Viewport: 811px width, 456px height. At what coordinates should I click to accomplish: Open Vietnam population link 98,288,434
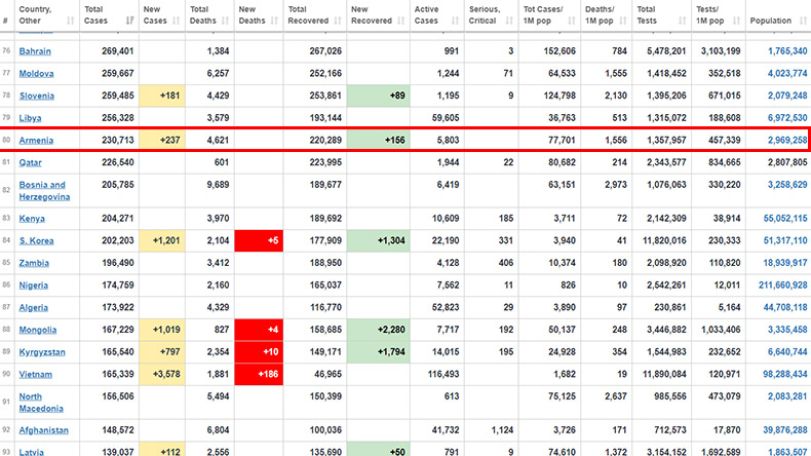point(785,374)
